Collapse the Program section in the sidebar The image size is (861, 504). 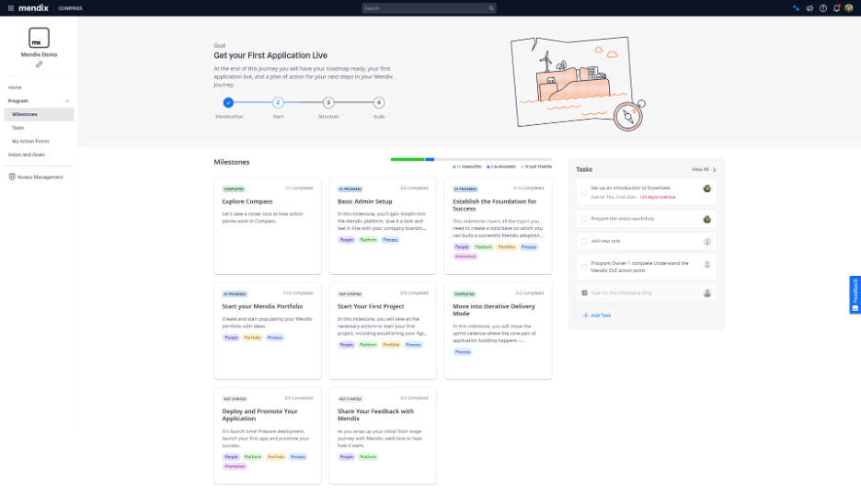(x=66, y=100)
